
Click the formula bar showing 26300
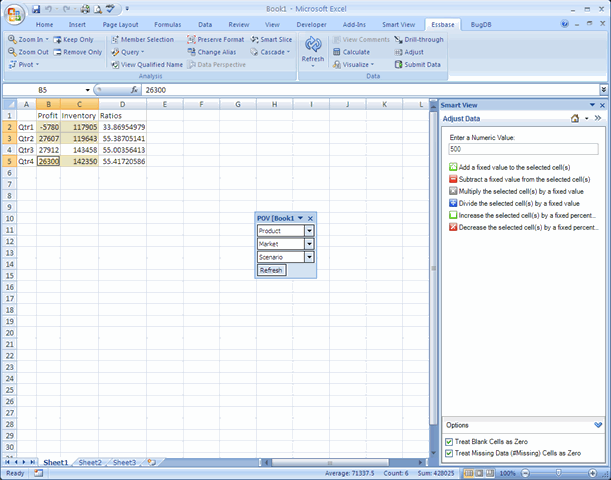click(370, 90)
